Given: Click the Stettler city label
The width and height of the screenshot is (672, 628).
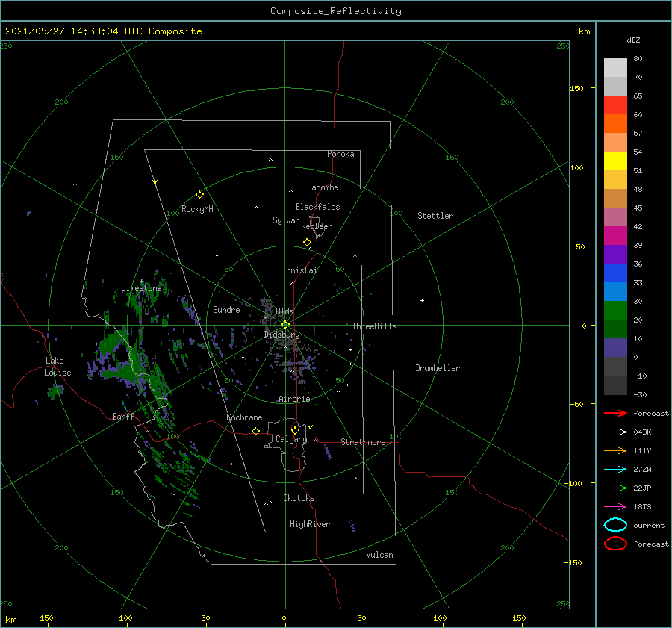Looking at the screenshot, I should pos(435,216).
